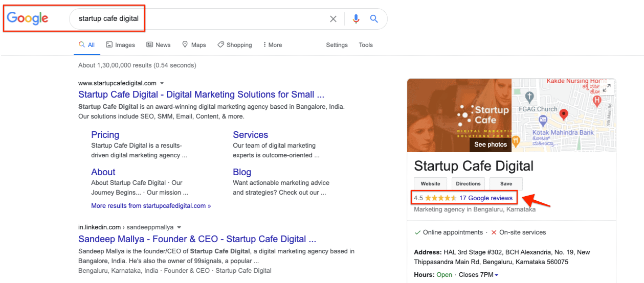Viewport: 644px width, 283px height.
Task: Click the 4.5 rating number
Action: click(418, 198)
